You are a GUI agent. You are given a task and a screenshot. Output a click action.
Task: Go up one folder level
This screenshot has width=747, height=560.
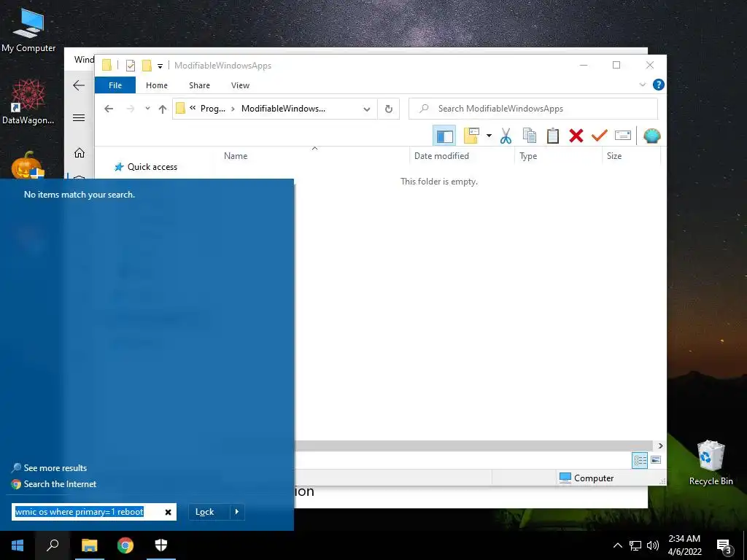163,109
